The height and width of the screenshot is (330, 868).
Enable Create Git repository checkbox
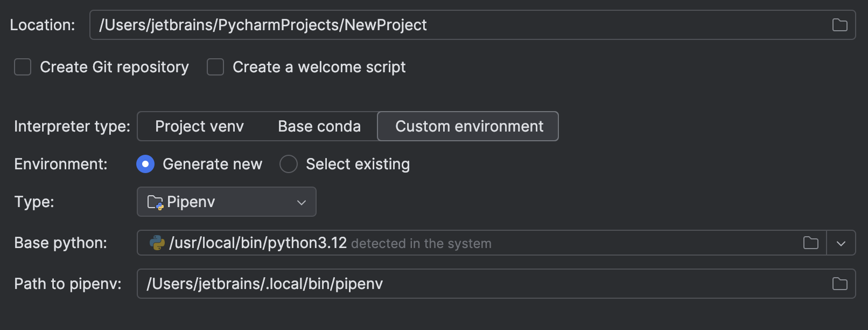(23, 67)
